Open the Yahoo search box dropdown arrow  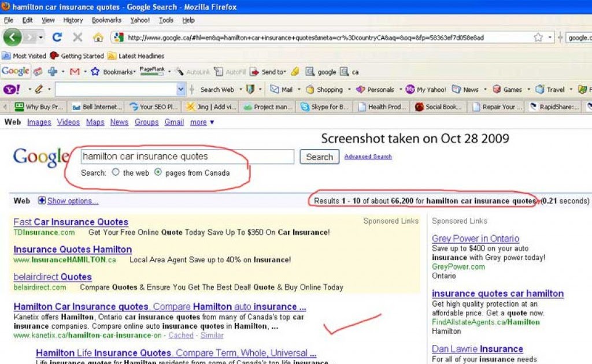181,90
